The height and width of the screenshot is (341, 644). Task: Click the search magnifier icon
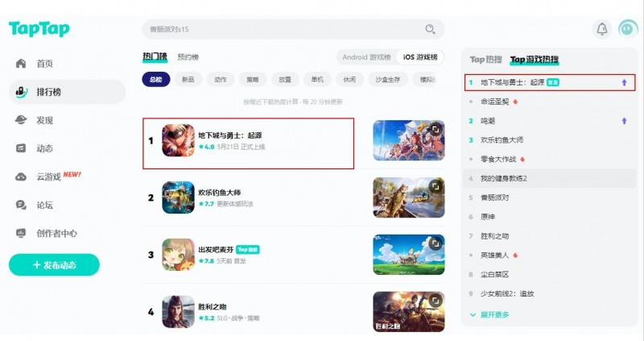431,30
